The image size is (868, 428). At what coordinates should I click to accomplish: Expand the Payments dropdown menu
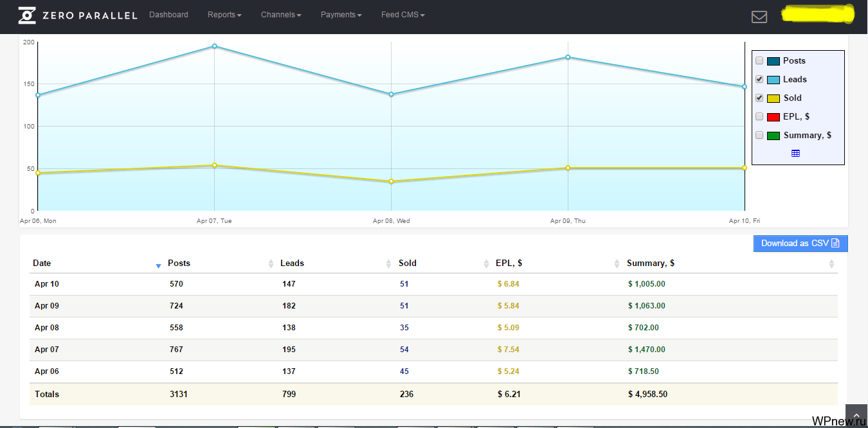(341, 15)
